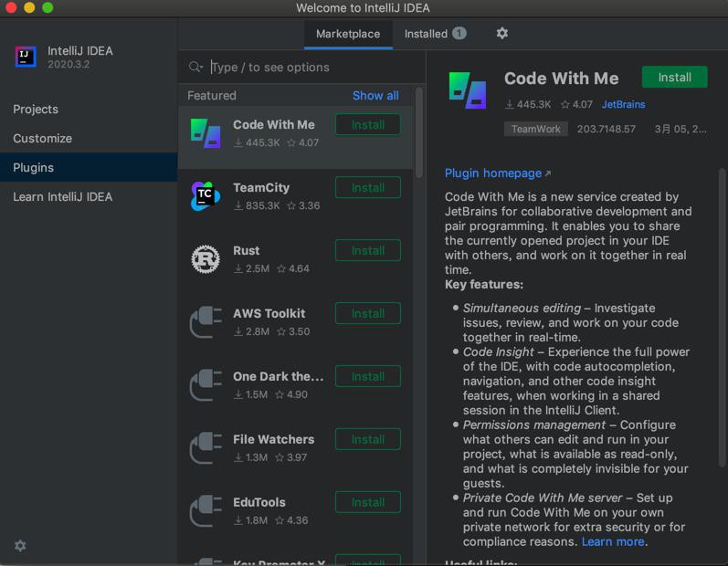Click the search magnifier icon
Viewport: 728px width, 566px height.
195,68
